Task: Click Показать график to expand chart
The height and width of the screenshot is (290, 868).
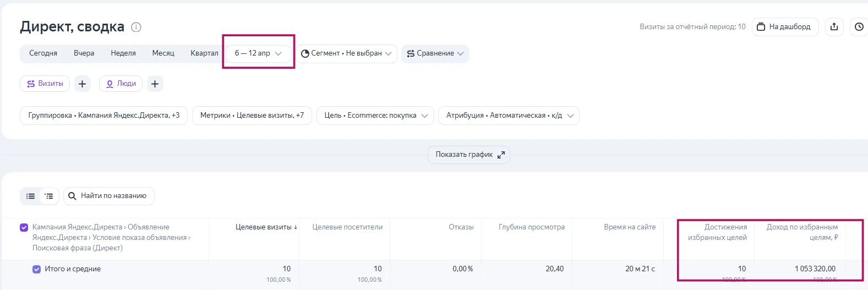Action: [x=469, y=155]
